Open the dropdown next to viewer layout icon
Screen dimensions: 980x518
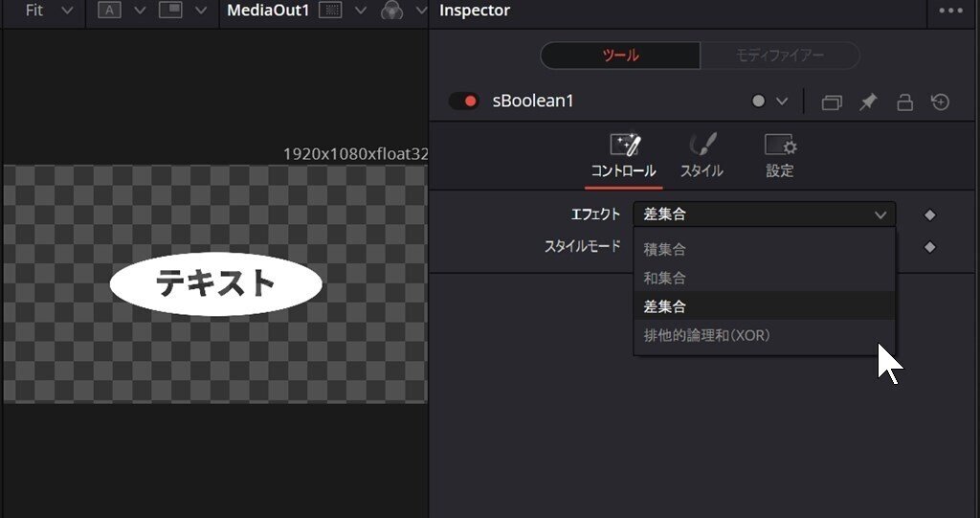[201, 11]
